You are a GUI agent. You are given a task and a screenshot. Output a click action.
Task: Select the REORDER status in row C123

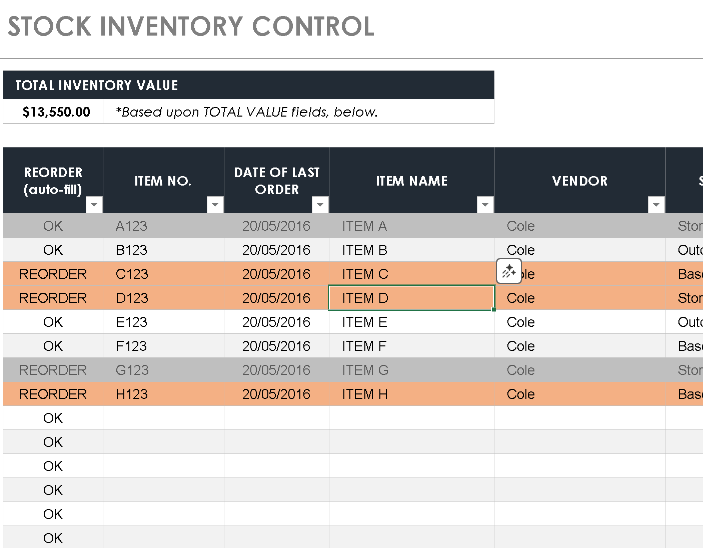coord(53,274)
